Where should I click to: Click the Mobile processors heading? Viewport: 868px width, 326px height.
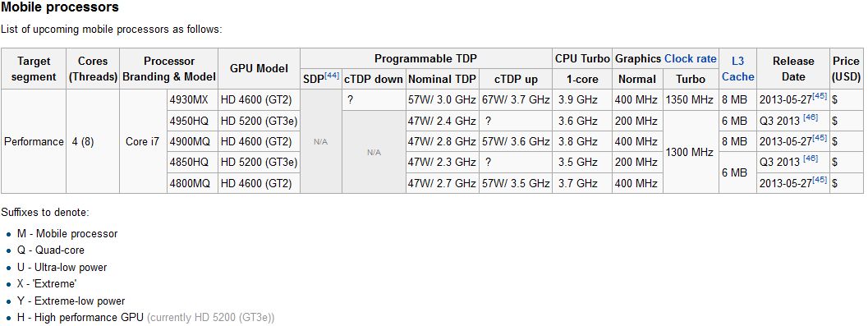60,7
